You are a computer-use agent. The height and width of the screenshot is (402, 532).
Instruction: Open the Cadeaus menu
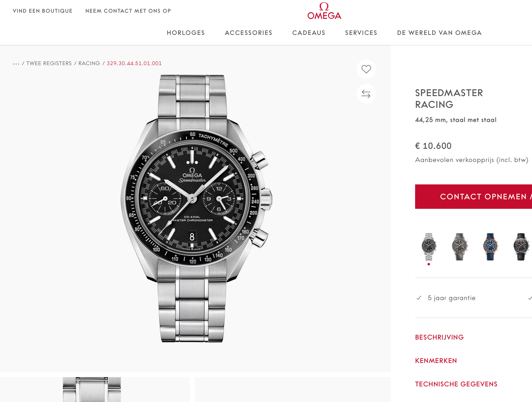309,33
